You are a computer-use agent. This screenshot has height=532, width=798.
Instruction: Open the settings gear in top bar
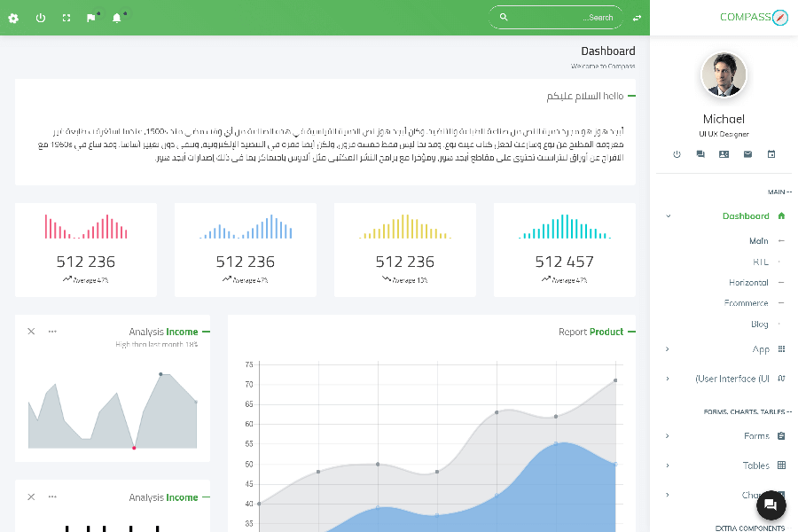tap(13, 18)
